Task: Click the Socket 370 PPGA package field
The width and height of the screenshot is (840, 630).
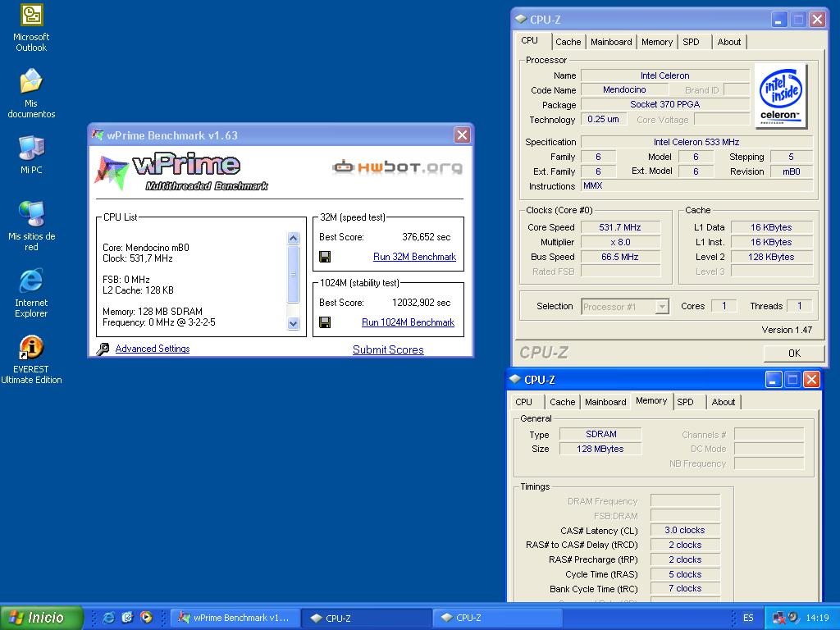Action: (664, 104)
